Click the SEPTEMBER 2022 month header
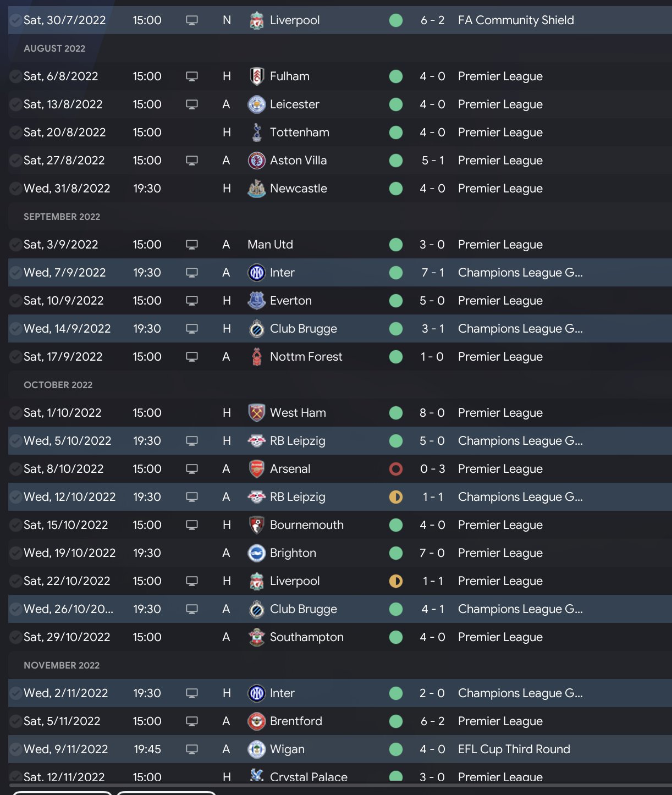 point(62,217)
